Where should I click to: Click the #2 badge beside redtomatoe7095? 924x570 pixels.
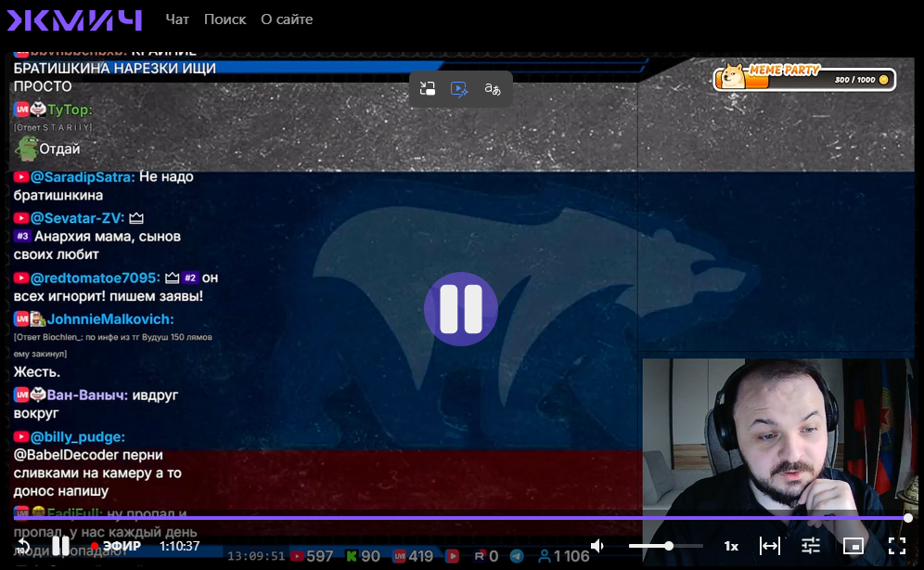pyautogui.click(x=190, y=278)
